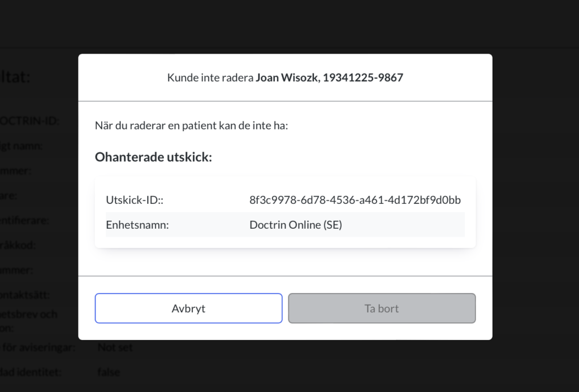Click the Ohanterade utskick heading
Screen dimensions: 579x392
(153, 156)
